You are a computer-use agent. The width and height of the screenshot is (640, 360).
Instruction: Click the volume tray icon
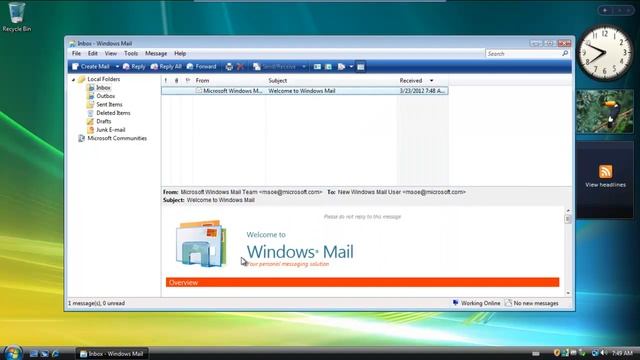click(x=604, y=353)
